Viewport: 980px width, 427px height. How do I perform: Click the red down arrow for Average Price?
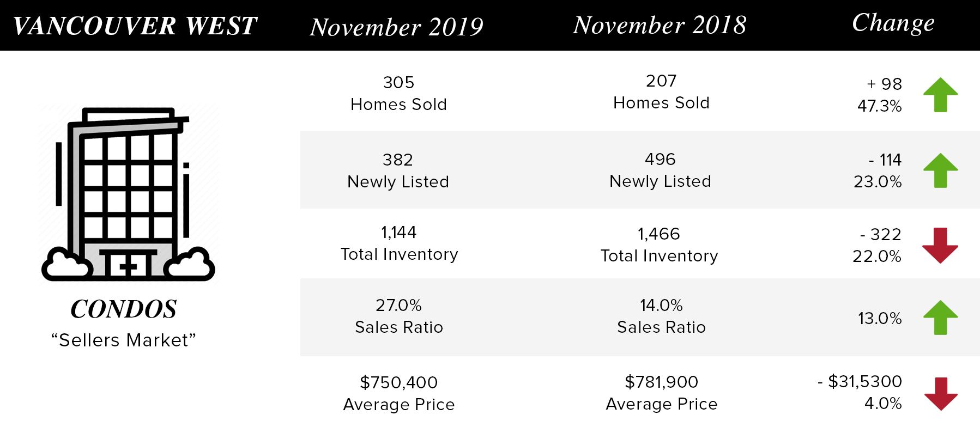click(941, 394)
